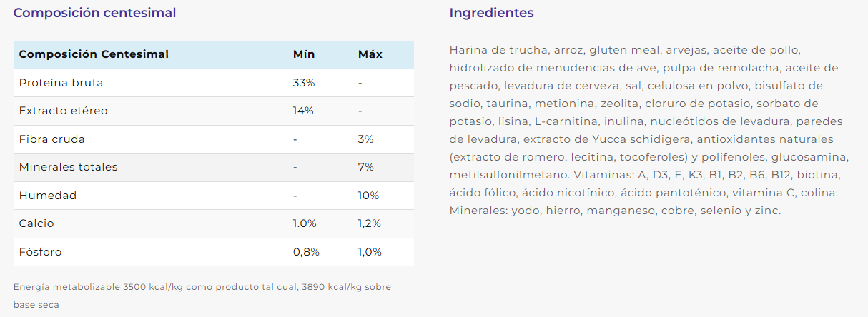Click the 'Extracto etéreo' row label
Screen dimensions: 868x317
[63, 111]
